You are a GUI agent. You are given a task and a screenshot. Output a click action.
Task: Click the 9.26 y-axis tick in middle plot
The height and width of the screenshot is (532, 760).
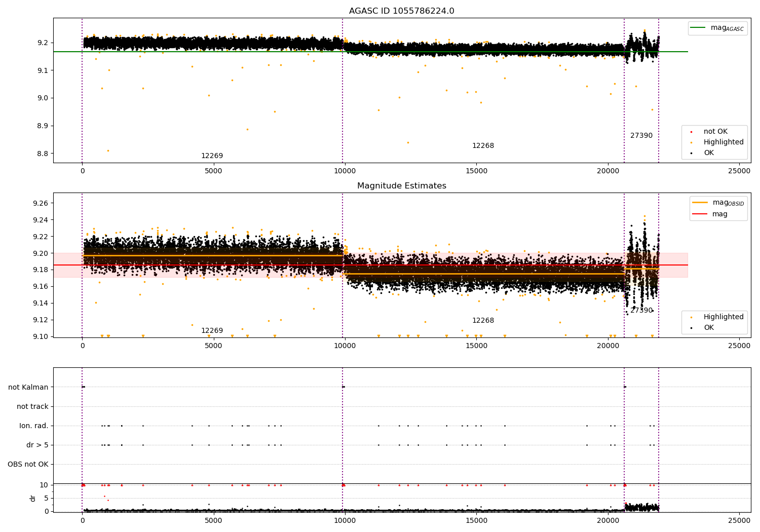click(x=41, y=204)
